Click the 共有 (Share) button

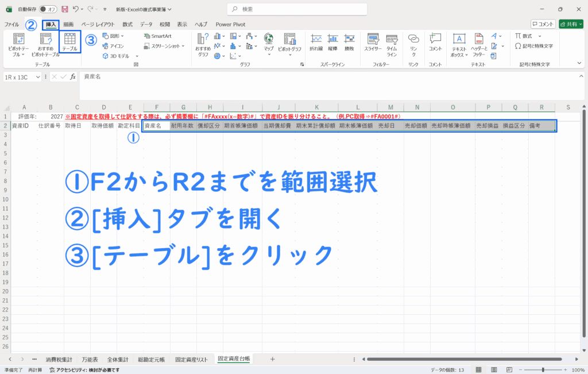(x=571, y=24)
